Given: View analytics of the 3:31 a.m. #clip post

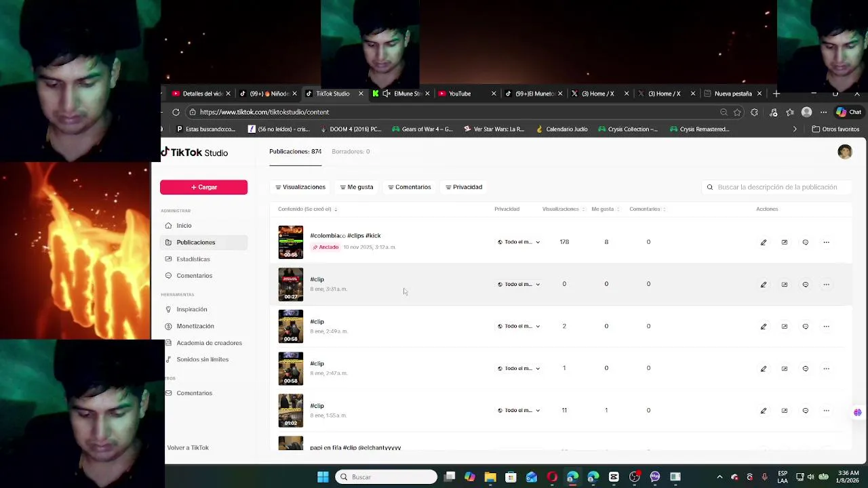Looking at the screenshot, I should (x=785, y=285).
